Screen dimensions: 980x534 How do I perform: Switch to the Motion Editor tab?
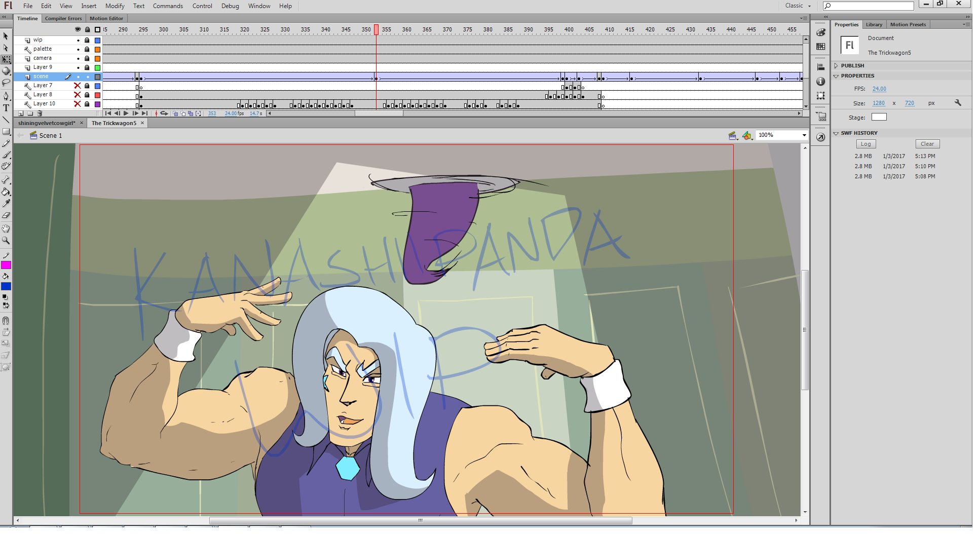[x=106, y=18]
